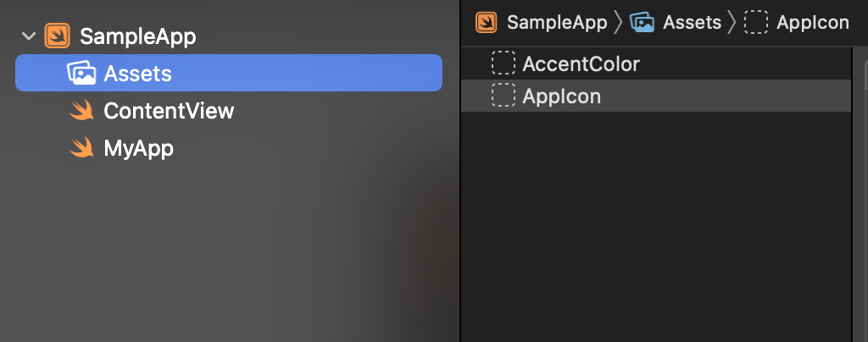Click the dashed icon beside AppIcon row
Image resolution: width=868 pixels, height=342 pixels.
pyautogui.click(x=504, y=95)
